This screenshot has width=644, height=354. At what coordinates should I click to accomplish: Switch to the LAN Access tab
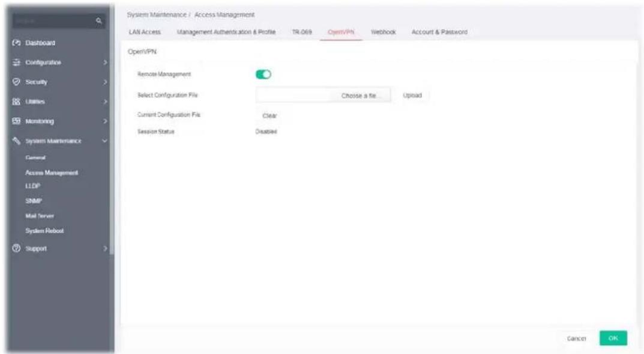145,32
